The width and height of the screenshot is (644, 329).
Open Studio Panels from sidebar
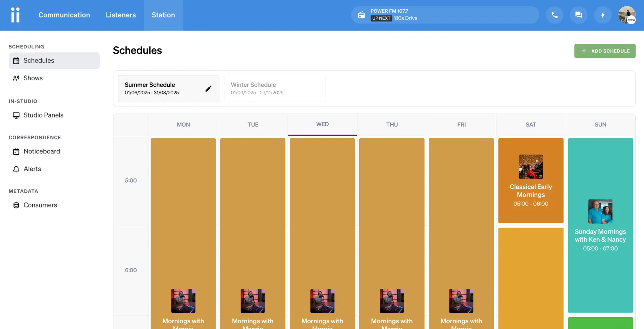(43, 115)
